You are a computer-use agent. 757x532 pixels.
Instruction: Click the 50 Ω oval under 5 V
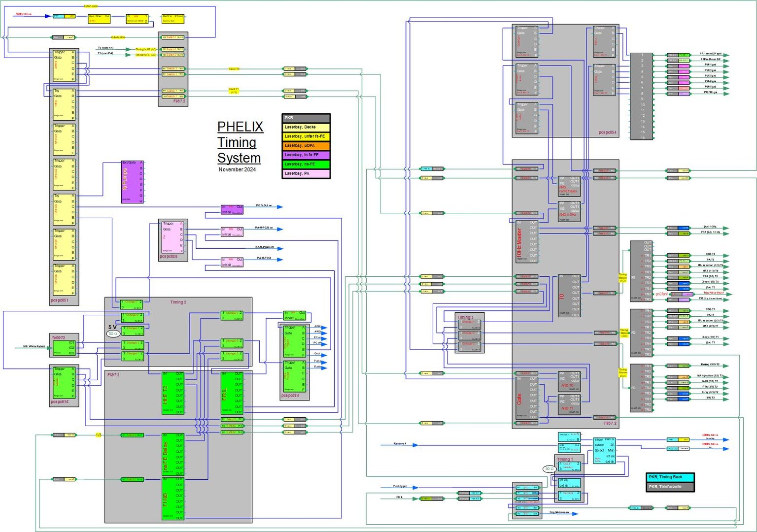pyautogui.click(x=113, y=333)
